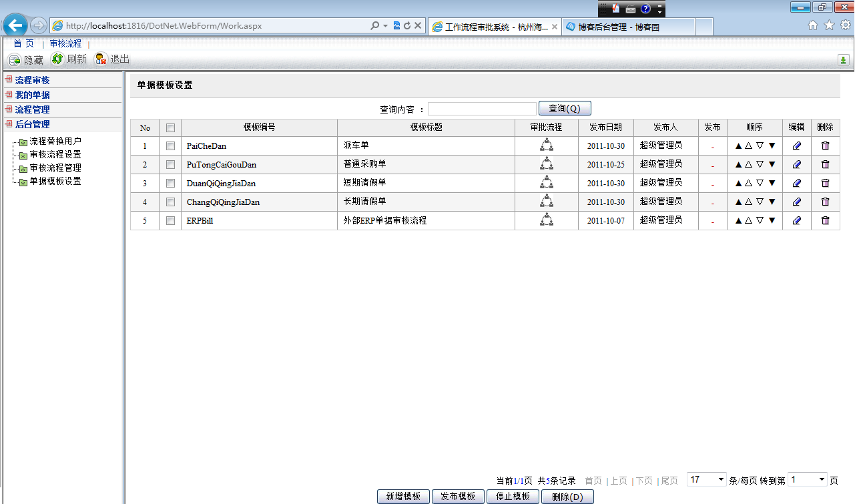Click the 删除(D) button
855x504 pixels.
(567, 497)
